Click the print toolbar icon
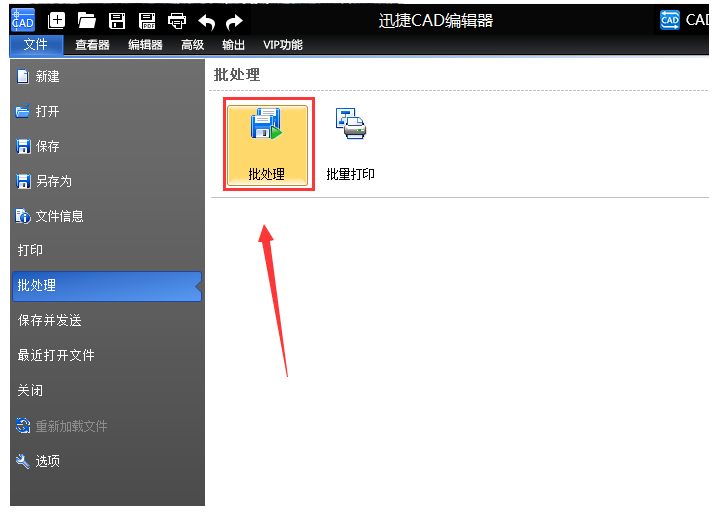720x522 pixels. click(177, 21)
